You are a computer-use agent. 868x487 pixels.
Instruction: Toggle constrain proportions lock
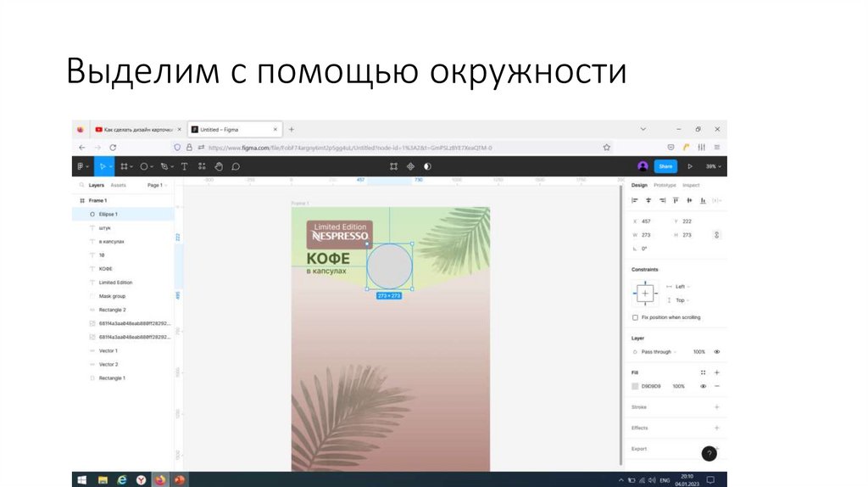point(716,235)
